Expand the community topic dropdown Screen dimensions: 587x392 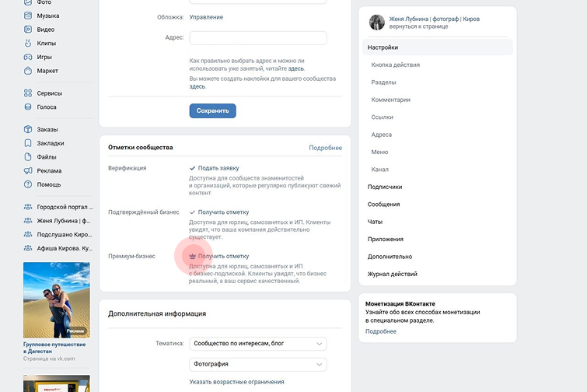pos(257,344)
